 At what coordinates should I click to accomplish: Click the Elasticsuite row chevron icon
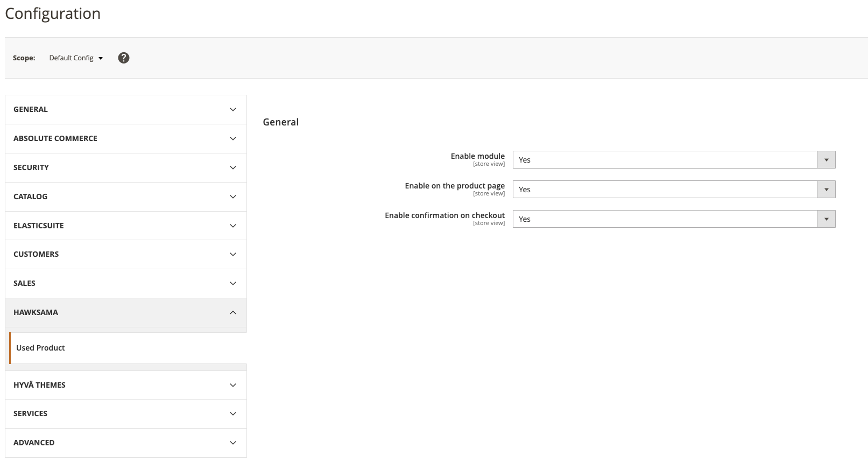tap(233, 226)
